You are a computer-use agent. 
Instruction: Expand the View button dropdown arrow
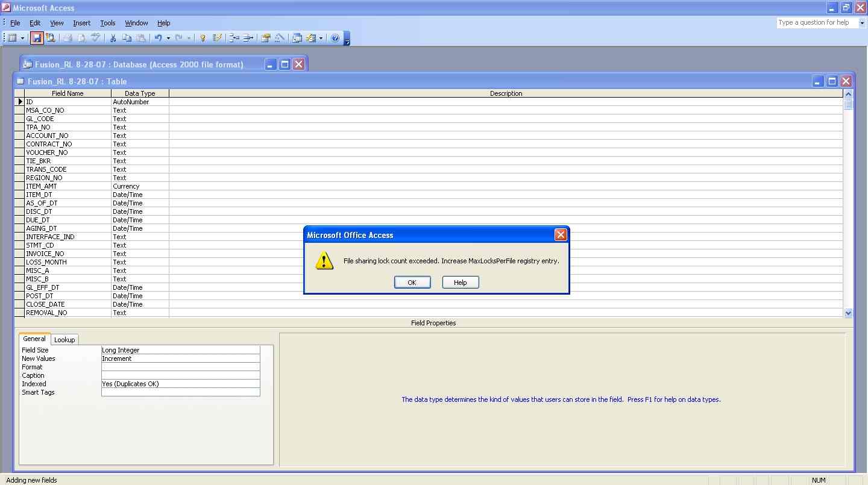[23, 38]
